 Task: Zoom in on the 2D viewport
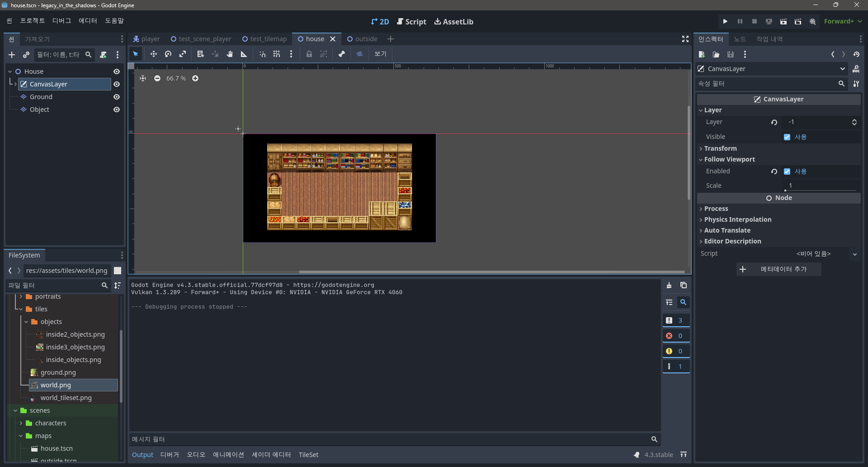coord(195,78)
